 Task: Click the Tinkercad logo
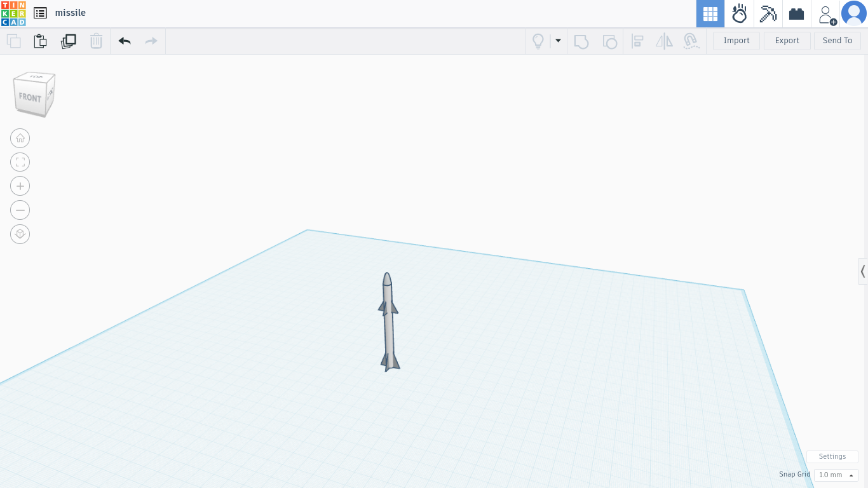[x=13, y=13]
